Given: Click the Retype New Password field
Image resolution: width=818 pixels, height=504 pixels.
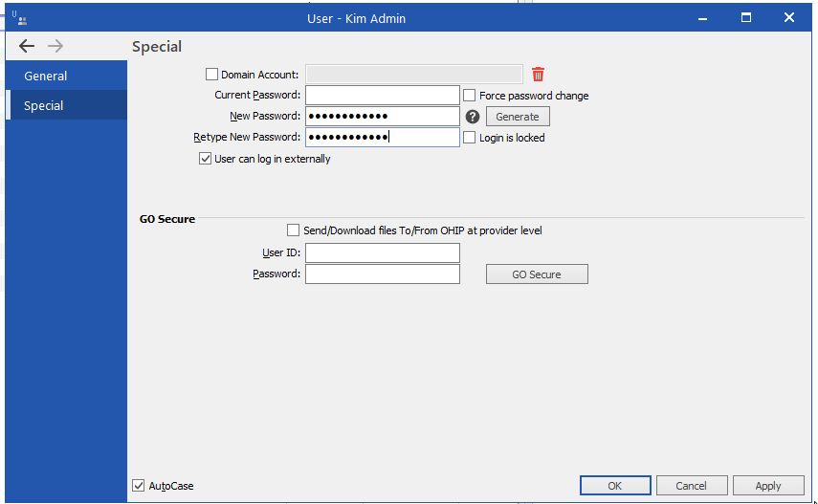Looking at the screenshot, I should coord(383,137).
